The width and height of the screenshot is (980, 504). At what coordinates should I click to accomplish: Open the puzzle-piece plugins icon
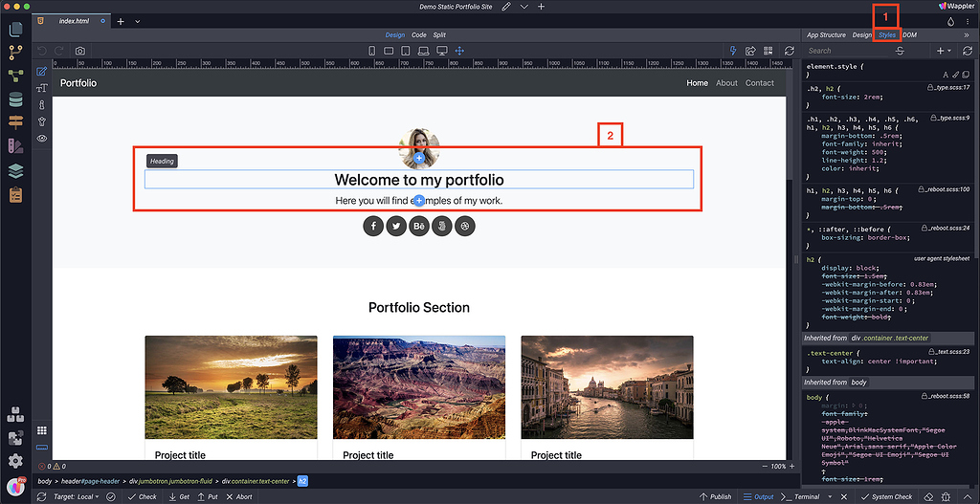click(x=15, y=438)
